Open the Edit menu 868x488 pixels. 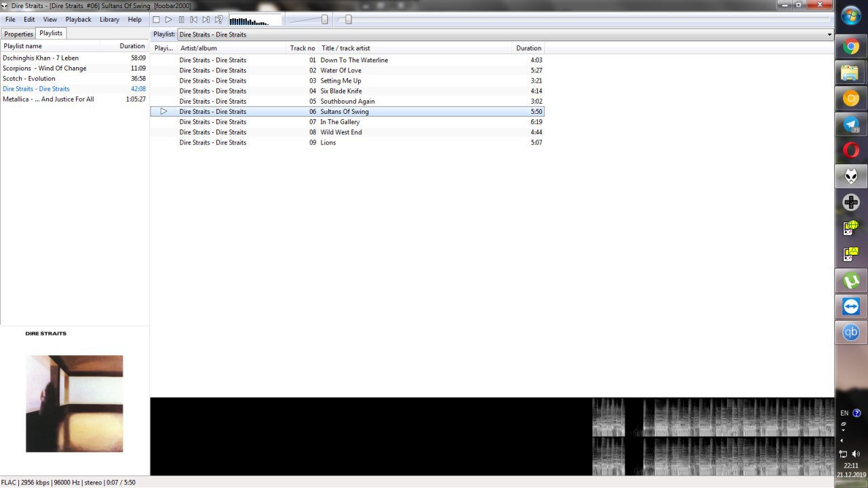click(29, 20)
